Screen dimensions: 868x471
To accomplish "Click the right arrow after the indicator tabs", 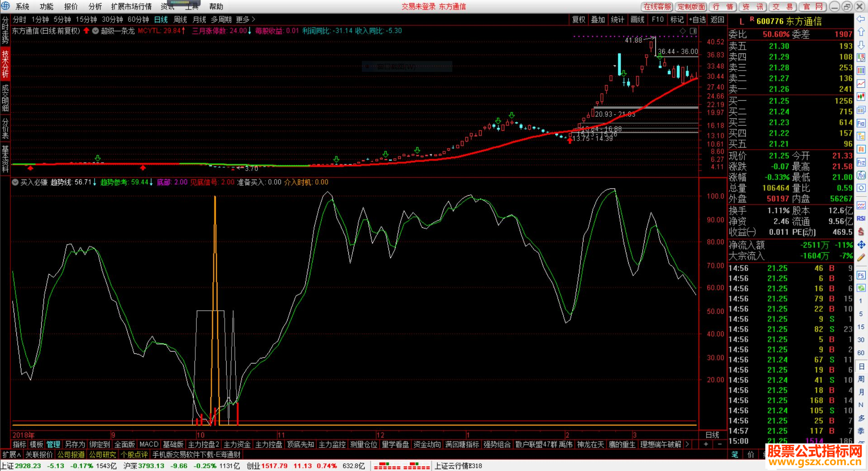I will [x=687, y=444].
